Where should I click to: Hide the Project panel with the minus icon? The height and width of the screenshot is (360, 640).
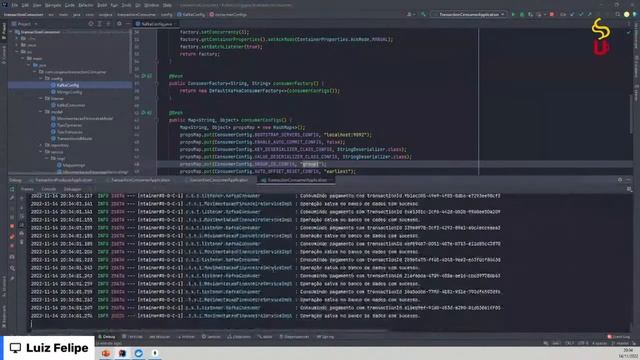click(x=128, y=24)
